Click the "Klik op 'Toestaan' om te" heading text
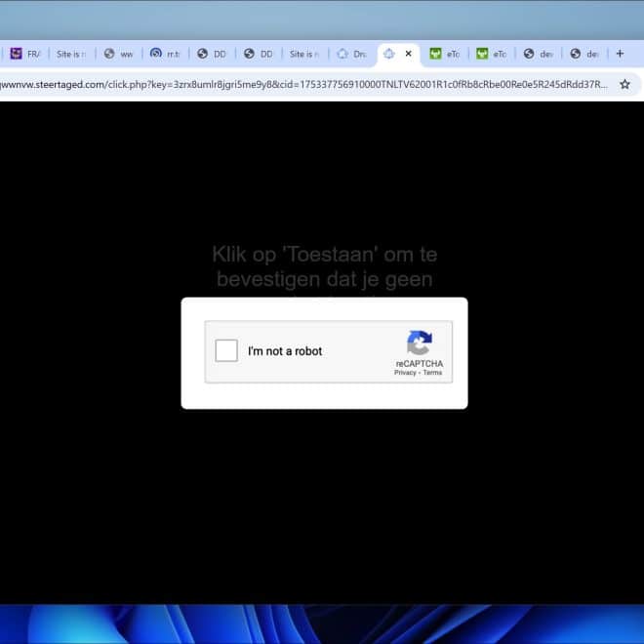Image resolution: width=644 pixels, height=644 pixels. pos(325,255)
